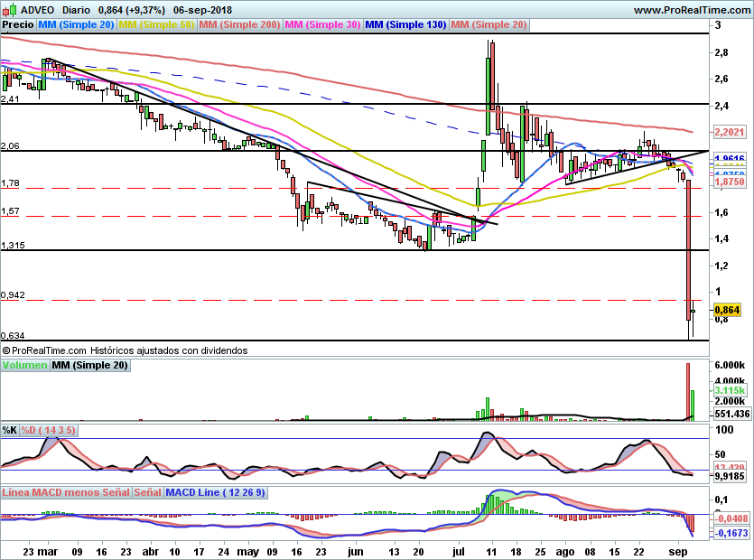Screen dimensions: 754x560
Task: Click the 2,2021 moving average price tag
Action: tap(728, 133)
